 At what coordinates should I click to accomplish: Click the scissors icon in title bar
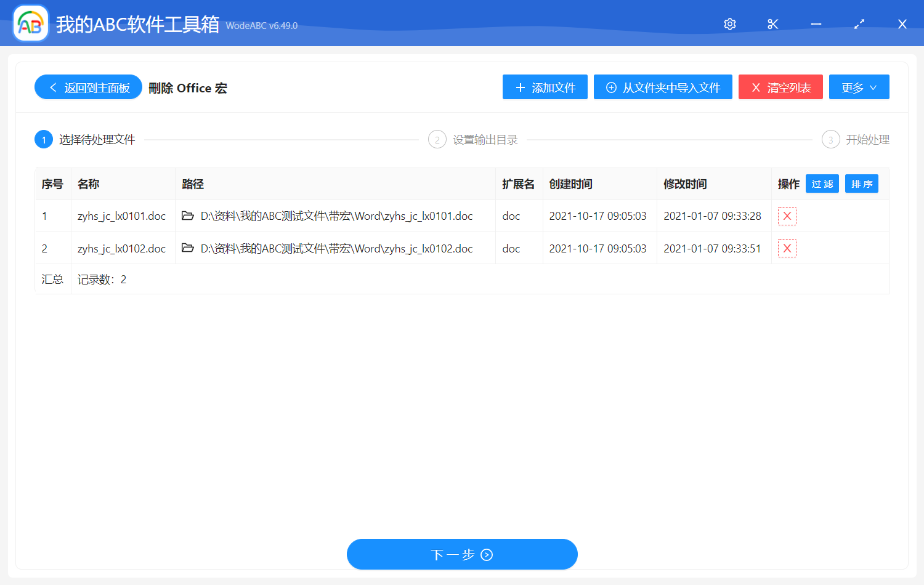773,24
